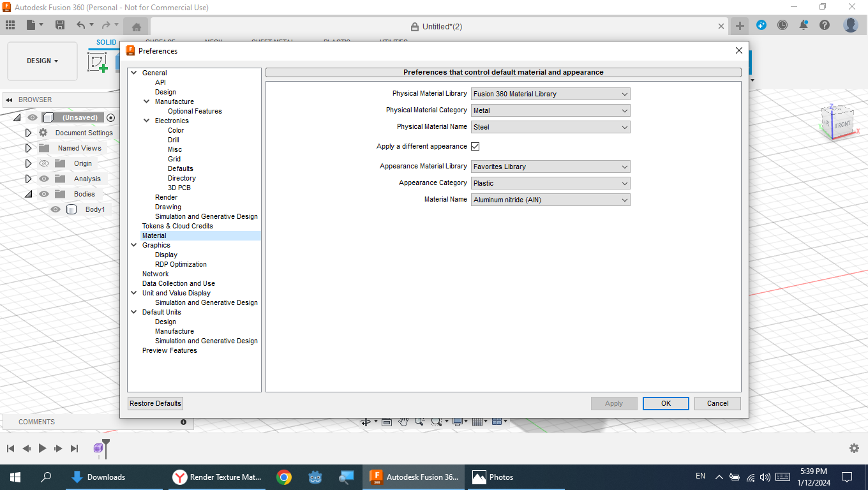This screenshot has width=868, height=490.
Task: Activate the Orbit tool at screen bottom
Action: pyautogui.click(x=366, y=422)
